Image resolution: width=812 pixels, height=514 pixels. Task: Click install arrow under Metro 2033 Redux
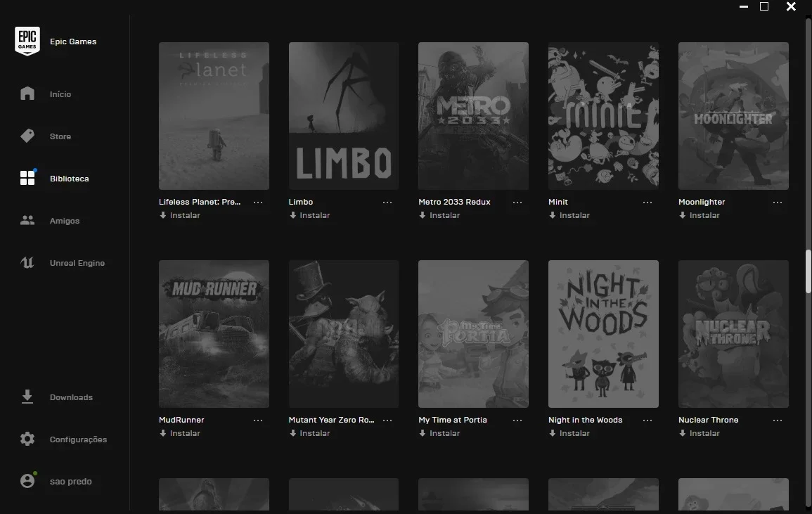[422, 215]
